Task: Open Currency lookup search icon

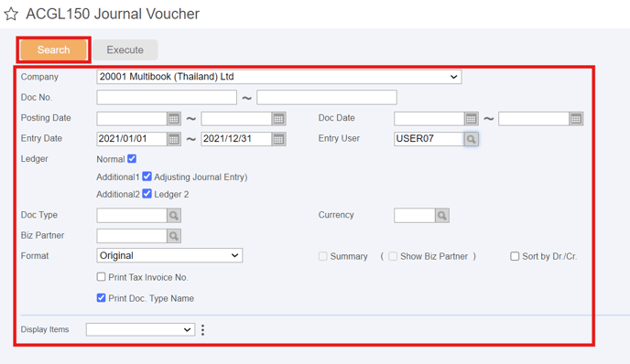Action: (x=442, y=216)
